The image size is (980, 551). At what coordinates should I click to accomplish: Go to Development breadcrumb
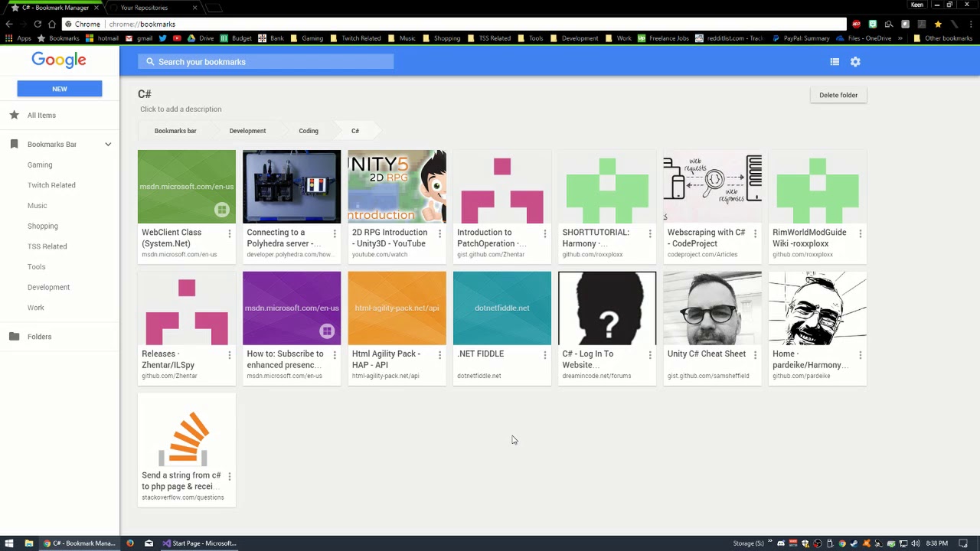click(247, 131)
